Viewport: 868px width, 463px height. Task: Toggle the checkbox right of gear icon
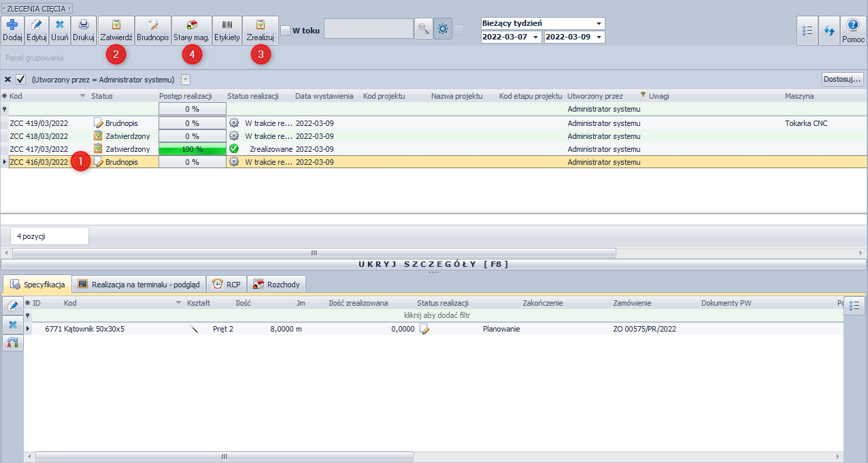[459, 29]
